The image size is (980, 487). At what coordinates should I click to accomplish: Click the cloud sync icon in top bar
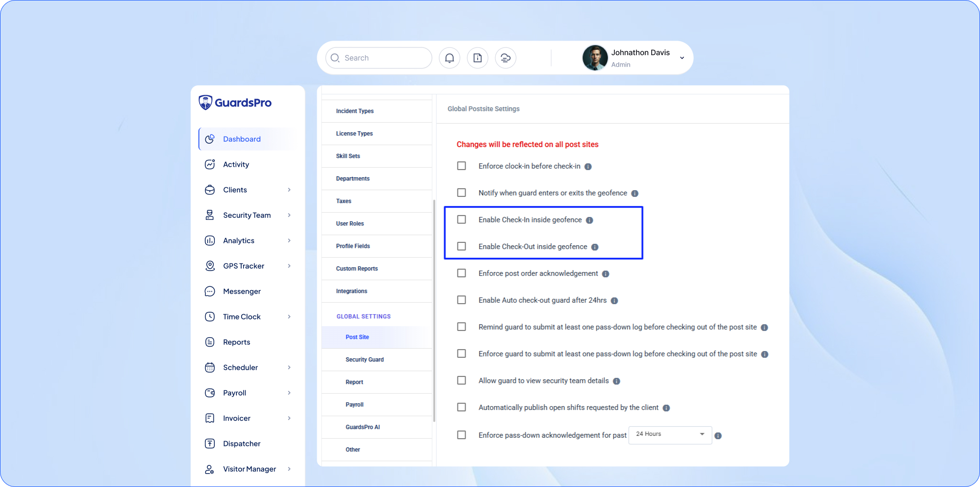click(505, 58)
